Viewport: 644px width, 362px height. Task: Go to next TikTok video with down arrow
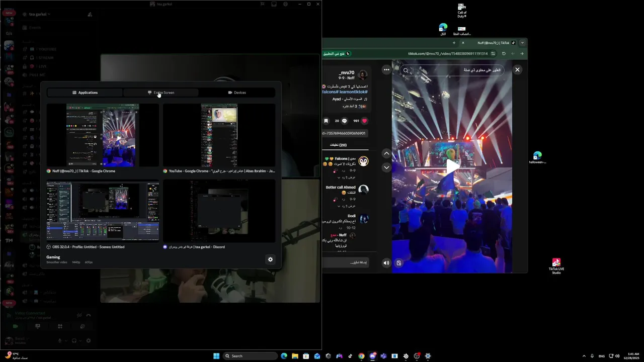tap(386, 167)
